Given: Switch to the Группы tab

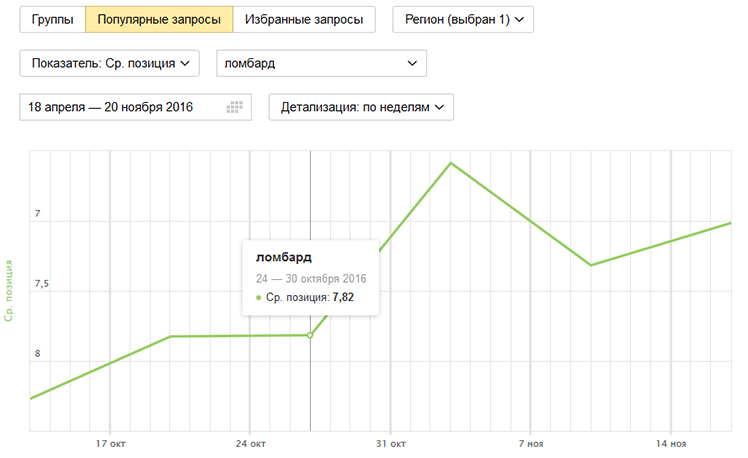Looking at the screenshot, I should 52,20.
